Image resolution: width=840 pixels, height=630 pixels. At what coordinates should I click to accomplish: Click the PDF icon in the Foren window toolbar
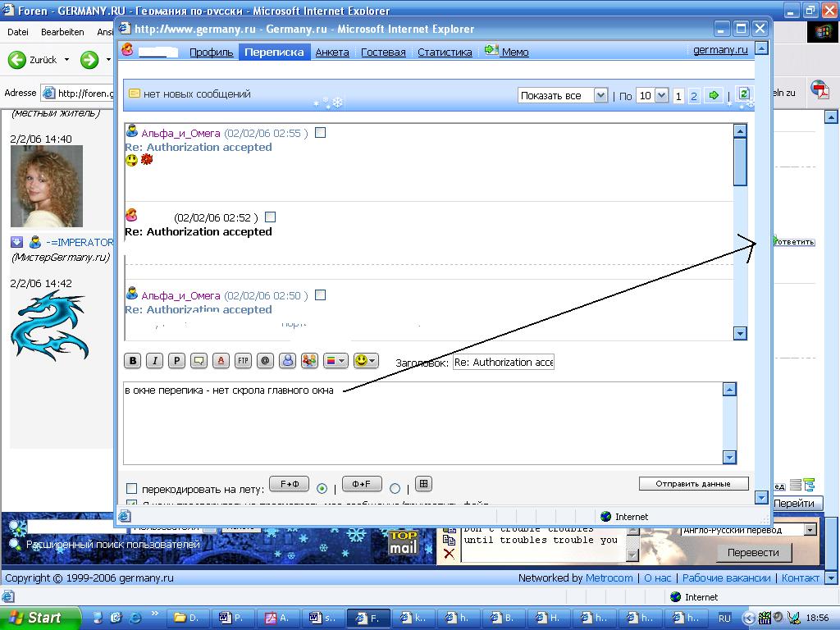pos(819,89)
